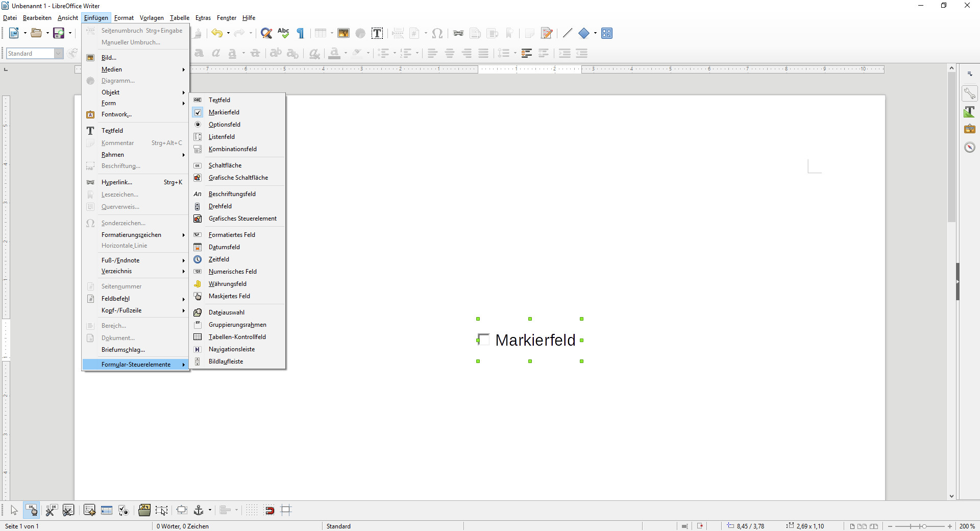The image size is (980, 531).
Task: Click the zoom in plus button
Action: click(x=950, y=526)
